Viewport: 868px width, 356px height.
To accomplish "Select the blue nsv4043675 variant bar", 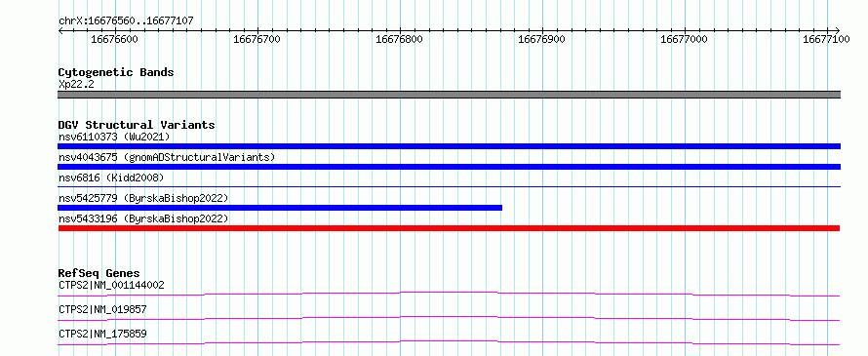I will pos(449,167).
